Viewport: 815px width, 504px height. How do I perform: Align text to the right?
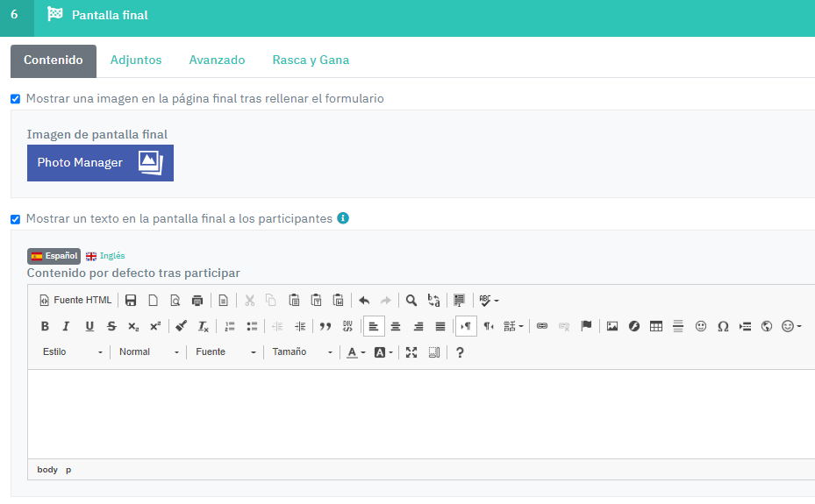coord(418,326)
